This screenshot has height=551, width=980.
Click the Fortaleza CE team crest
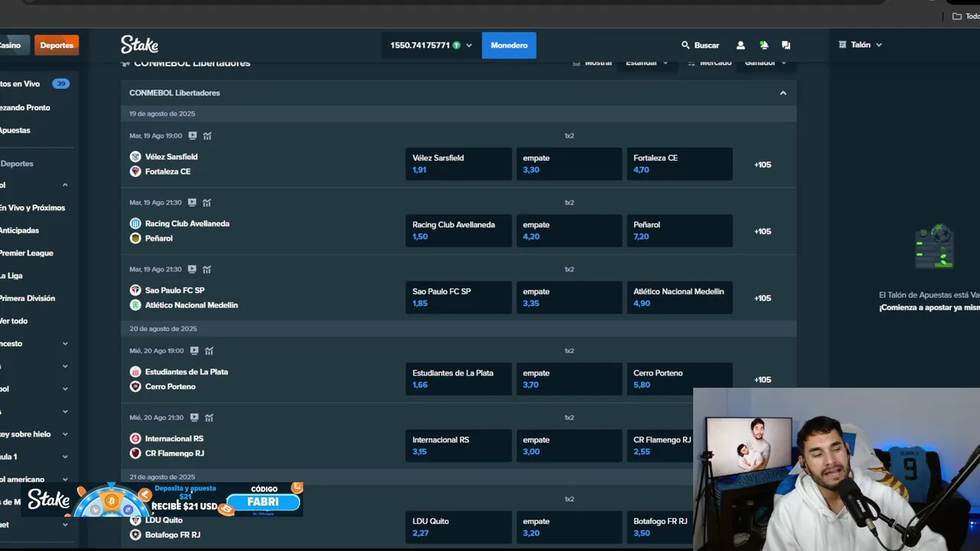coord(136,171)
